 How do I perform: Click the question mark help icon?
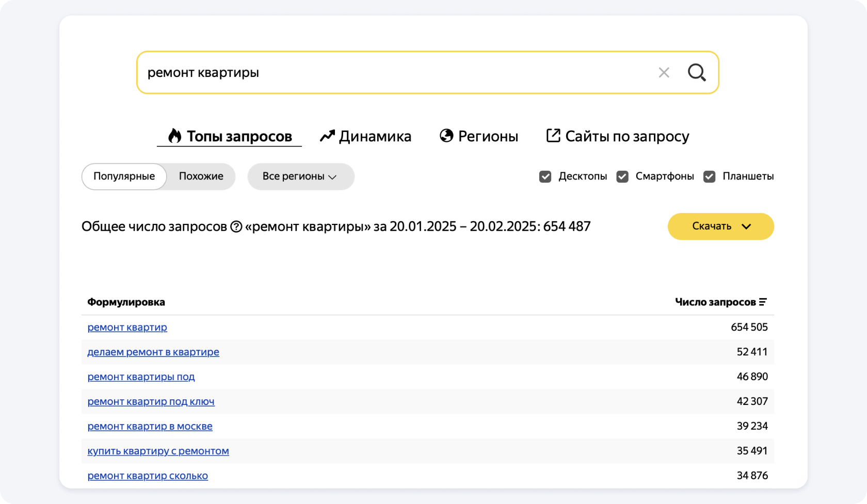pos(236,227)
